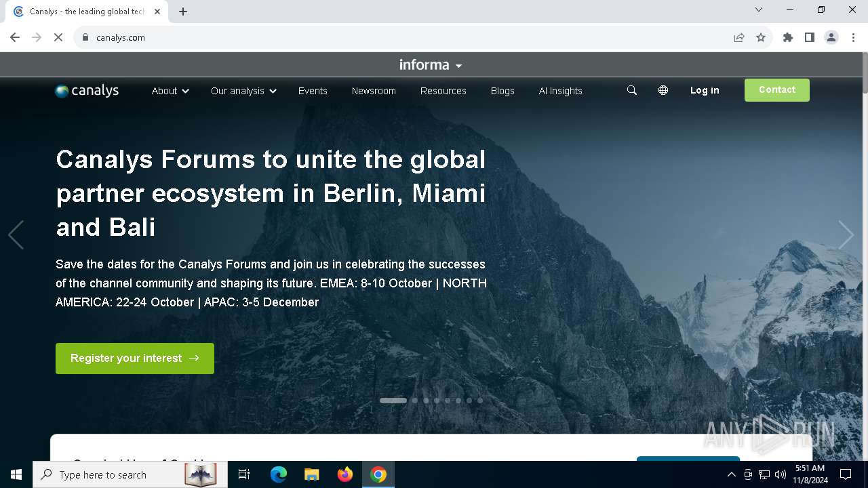View site information lock icon
The image size is (868, 488).
pyautogui.click(x=85, y=37)
